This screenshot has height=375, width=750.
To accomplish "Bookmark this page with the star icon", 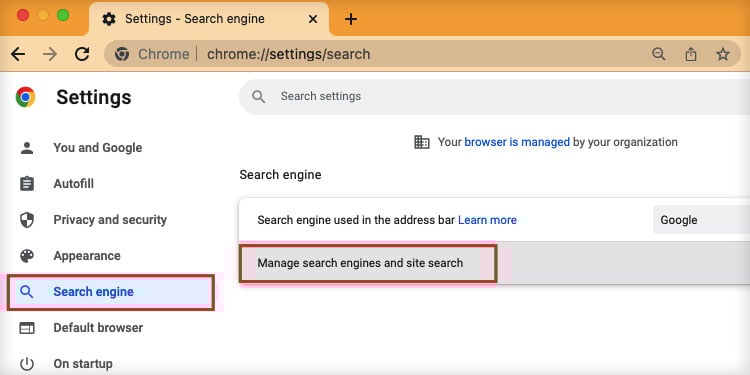I will pos(723,54).
